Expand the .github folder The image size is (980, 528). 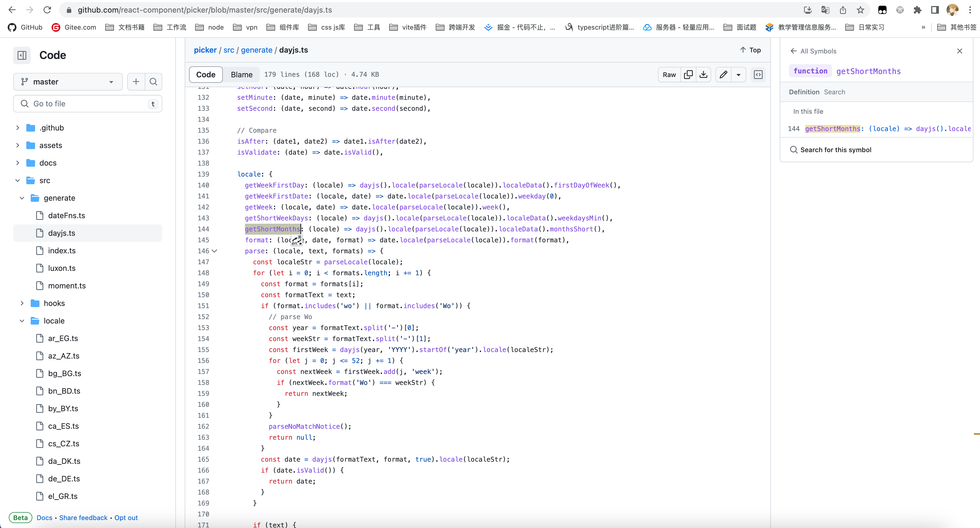18,127
